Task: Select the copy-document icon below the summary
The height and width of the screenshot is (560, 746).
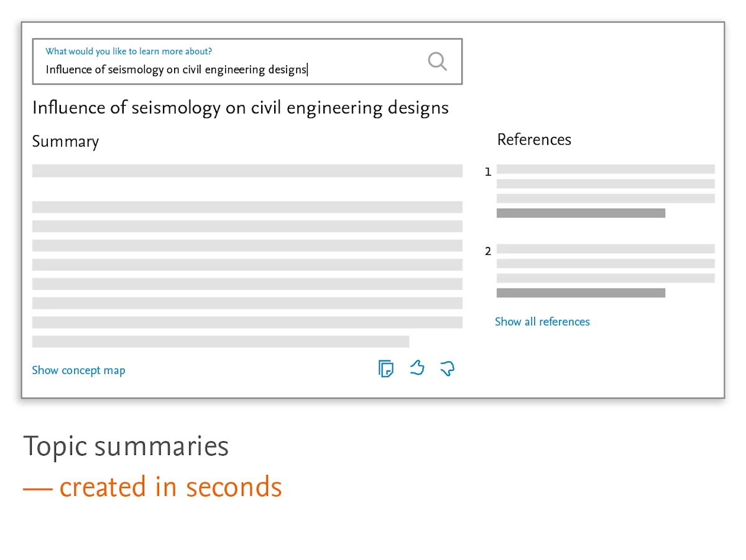Action: pyautogui.click(x=385, y=369)
